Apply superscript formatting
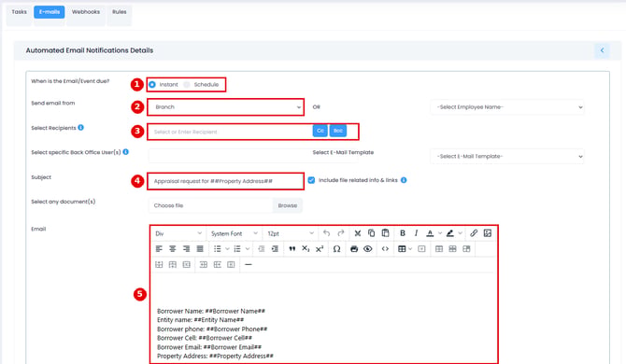This screenshot has height=364, width=626. pos(320,249)
